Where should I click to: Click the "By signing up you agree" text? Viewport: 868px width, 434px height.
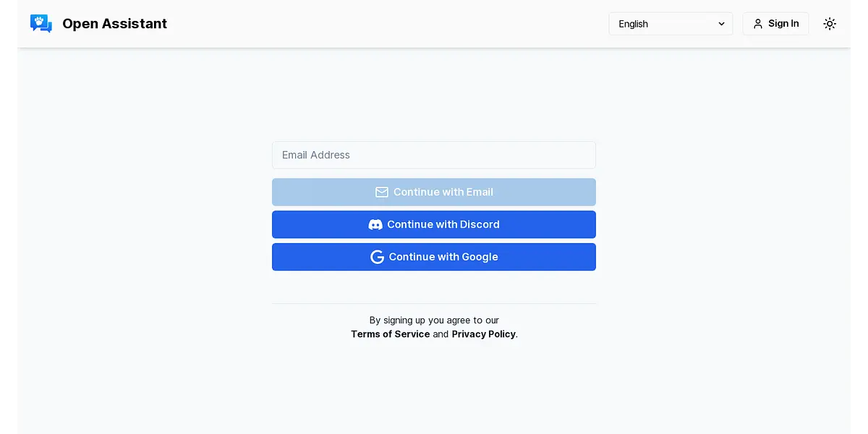point(434,320)
